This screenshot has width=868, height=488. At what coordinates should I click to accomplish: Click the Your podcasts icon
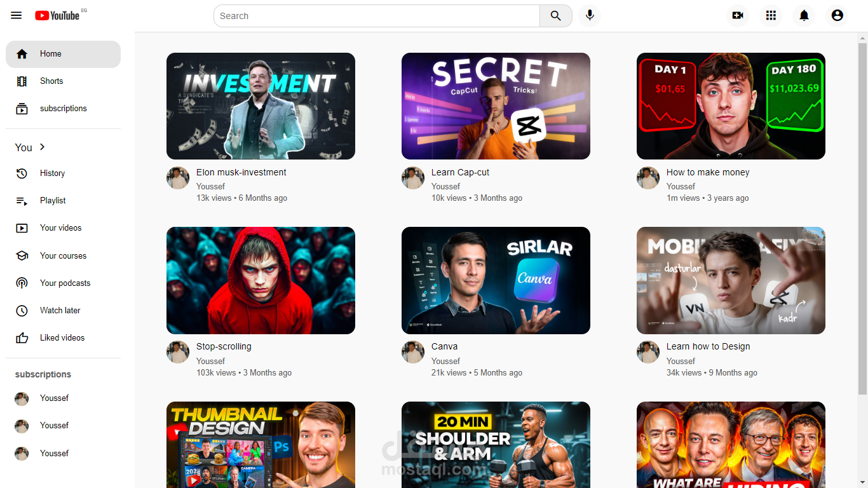click(22, 283)
